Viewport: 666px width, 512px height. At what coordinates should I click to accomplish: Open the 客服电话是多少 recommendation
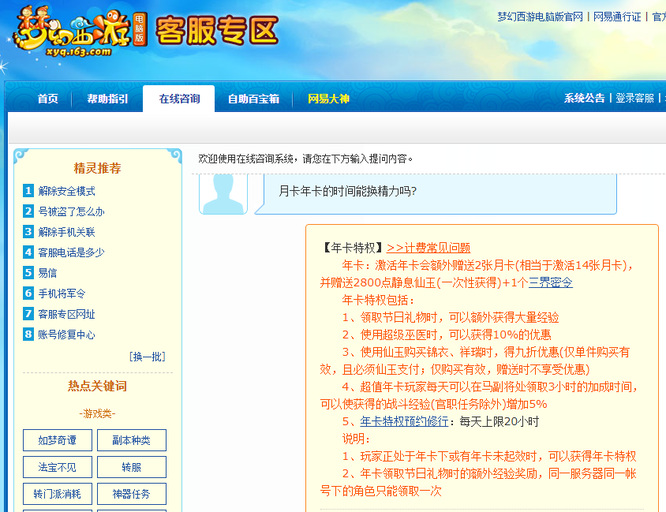[x=71, y=252]
